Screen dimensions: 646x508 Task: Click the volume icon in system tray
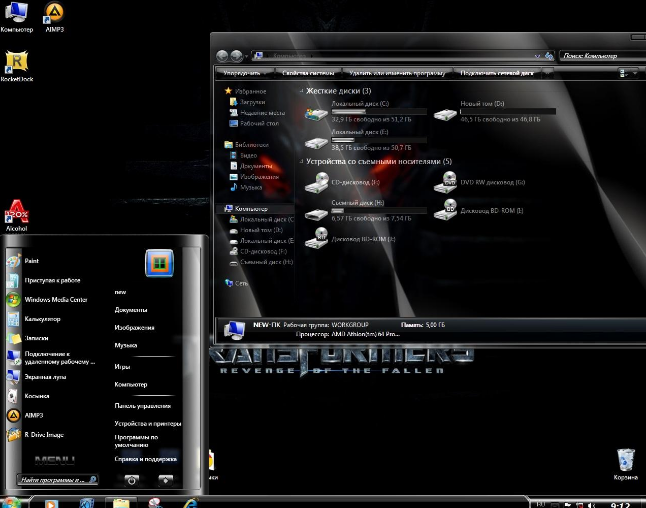(x=591, y=505)
